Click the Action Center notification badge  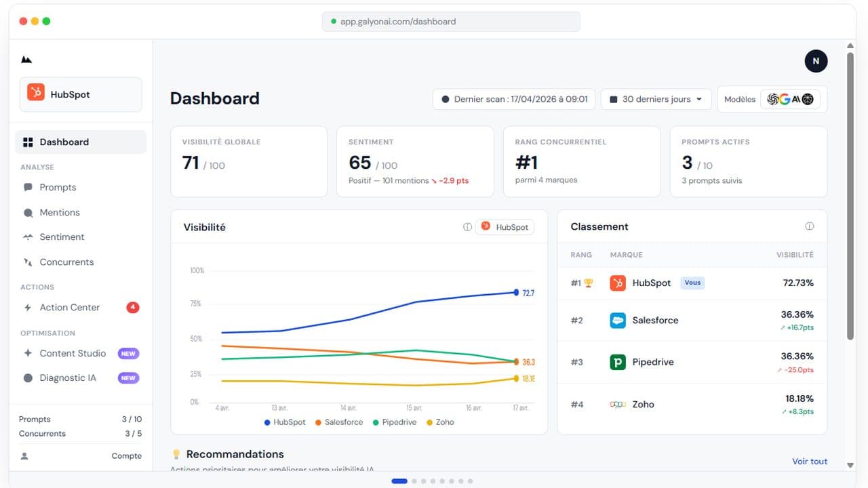point(133,307)
